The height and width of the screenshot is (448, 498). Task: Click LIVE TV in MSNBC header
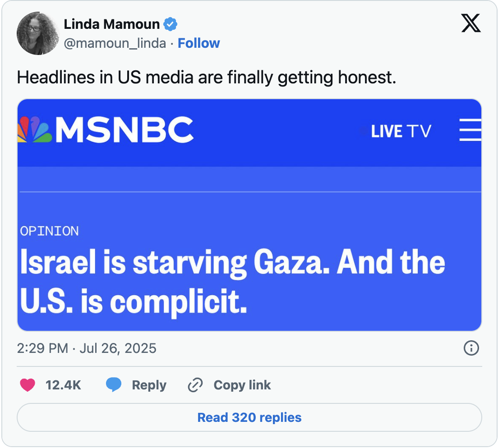pos(401,131)
